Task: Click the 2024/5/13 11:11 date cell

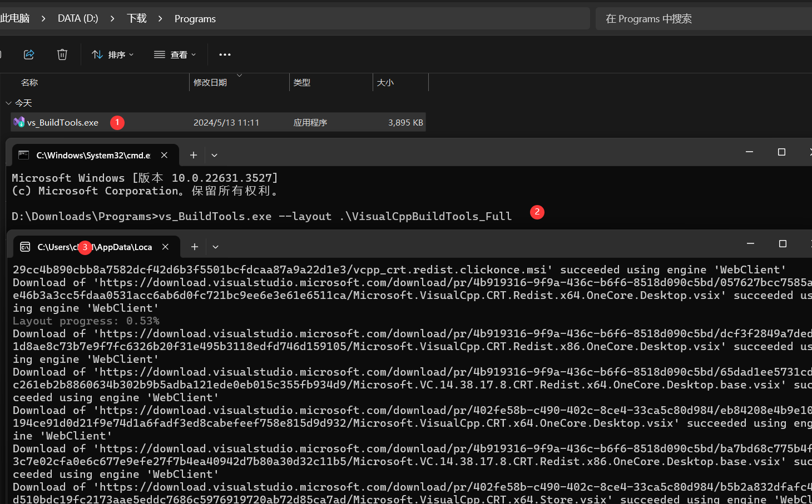Action: coord(226,122)
